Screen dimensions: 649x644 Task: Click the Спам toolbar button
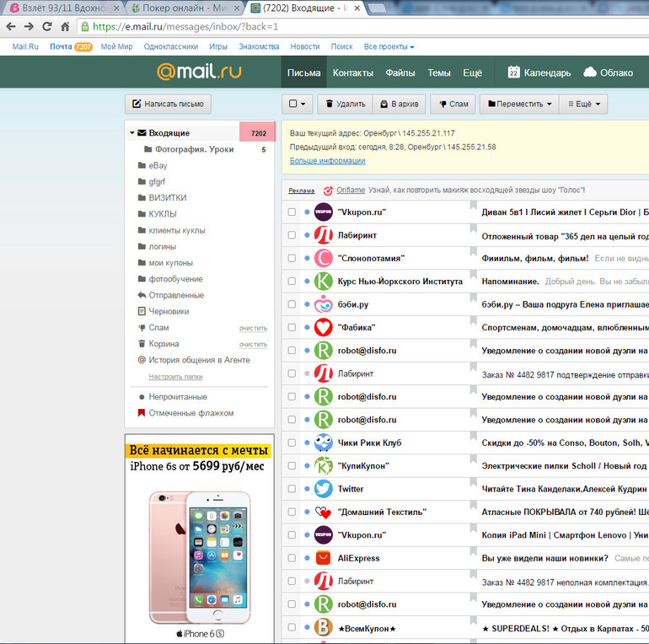454,104
